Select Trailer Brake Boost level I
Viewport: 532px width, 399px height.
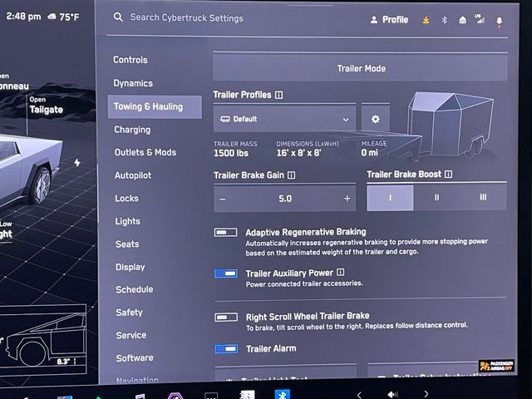click(390, 198)
